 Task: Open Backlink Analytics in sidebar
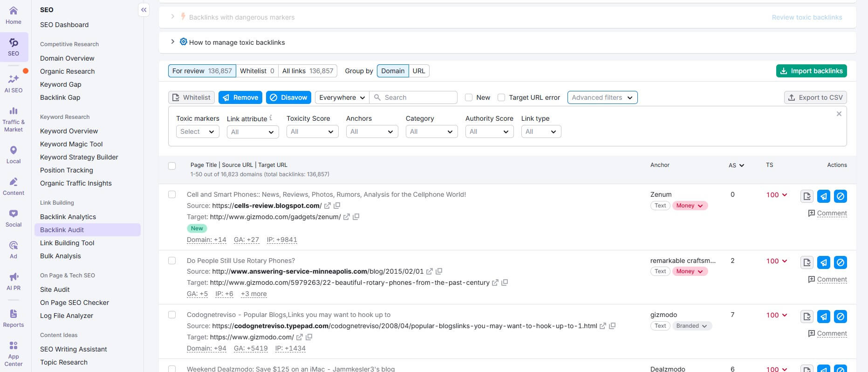pyautogui.click(x=68, y=217)
